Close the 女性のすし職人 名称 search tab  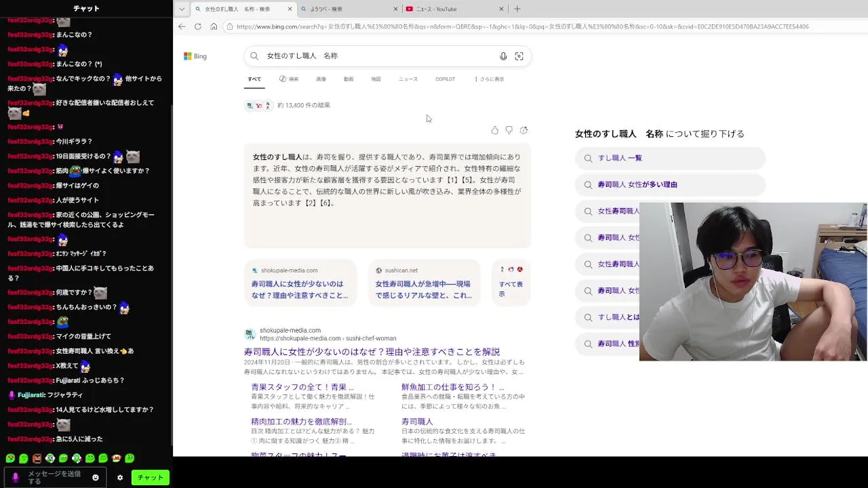tap(290, 9)
